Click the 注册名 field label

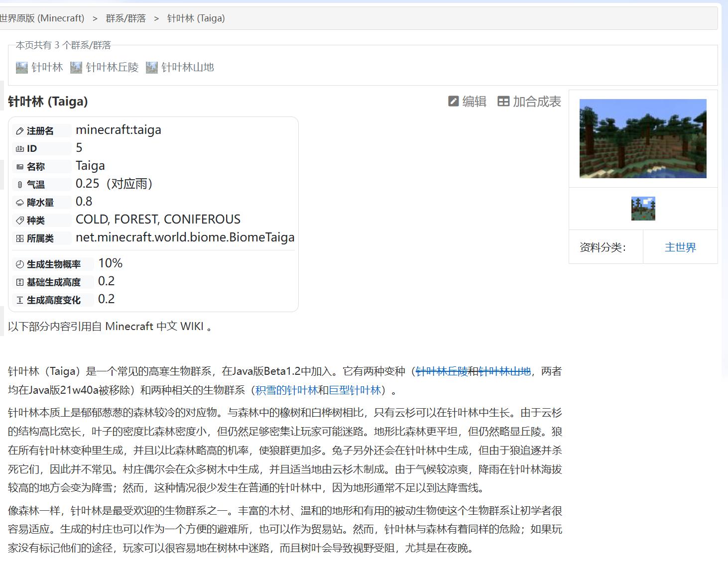(x=40, y=131)
